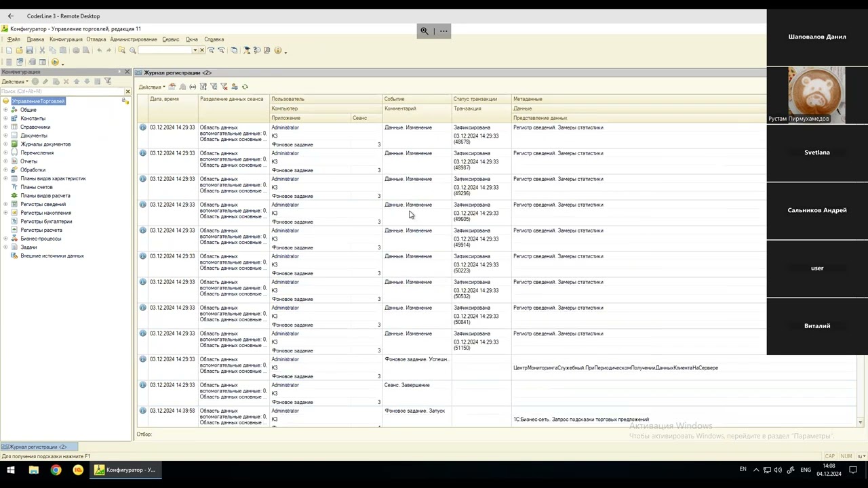Image resolution: width=868 pixels, height=488 pixels.
Task: Open the Сервис menu
Action: (171, 39)
